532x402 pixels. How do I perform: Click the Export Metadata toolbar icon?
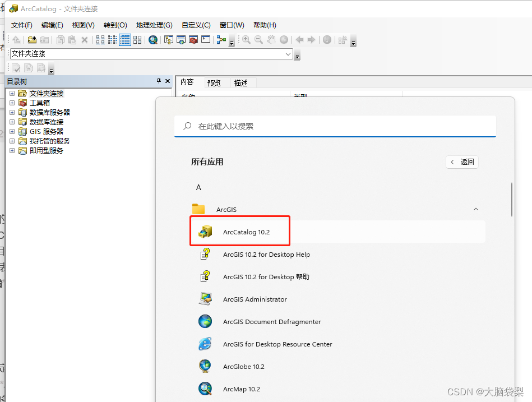(41, 68)
